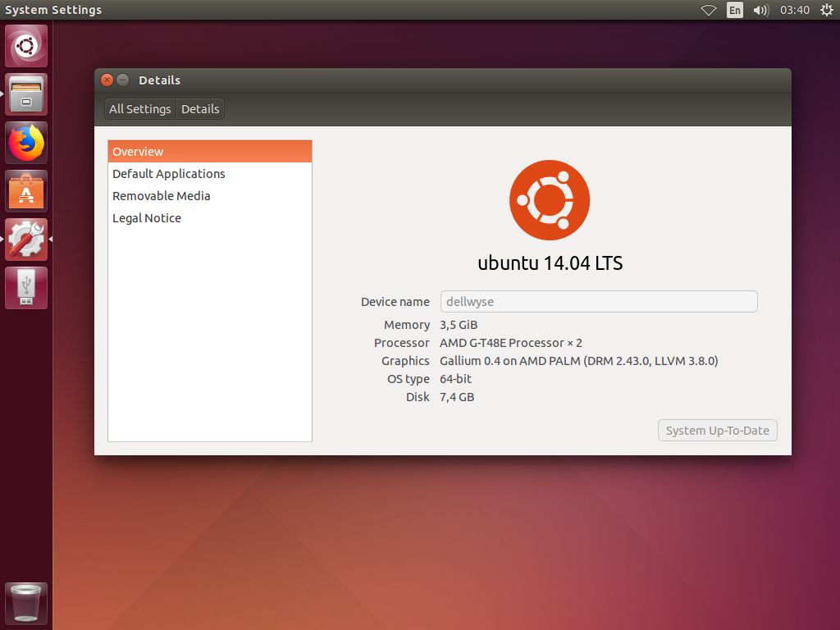
Task: Minimize the Details window
Action: click(123, 80)
